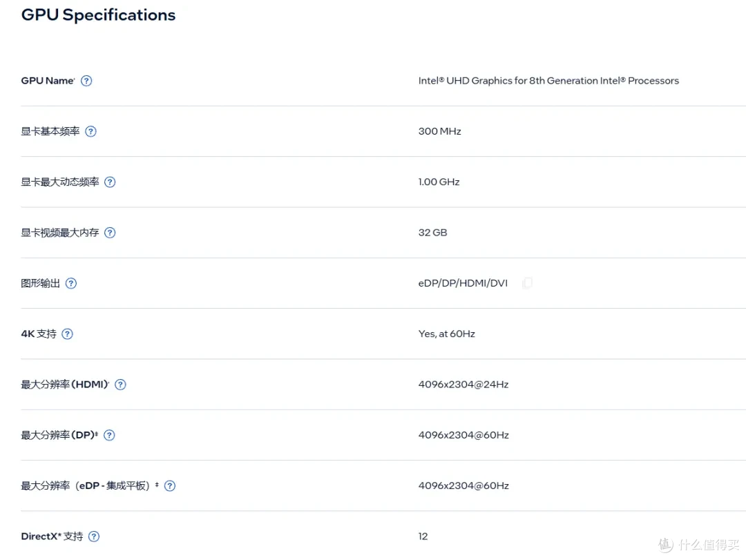
Task: Click the 最大分辨率 (eDP - 集成平板) label
Action: click(90, 486)
